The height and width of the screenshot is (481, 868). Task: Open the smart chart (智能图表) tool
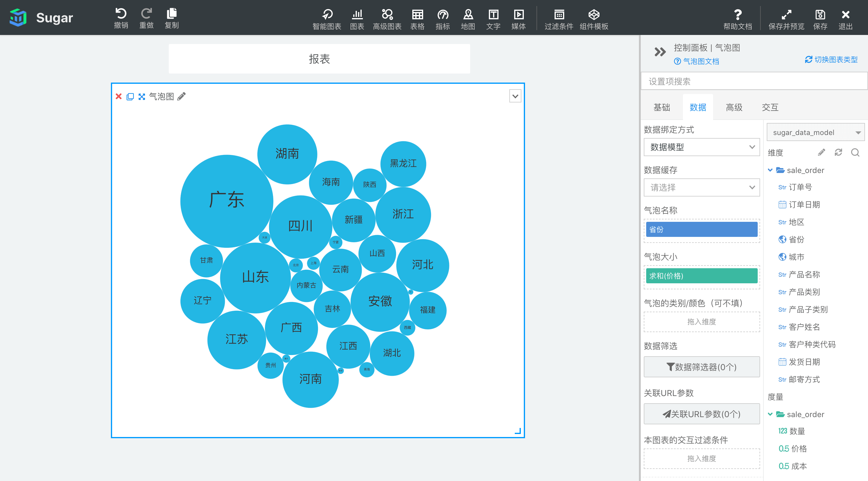[327, 14]
